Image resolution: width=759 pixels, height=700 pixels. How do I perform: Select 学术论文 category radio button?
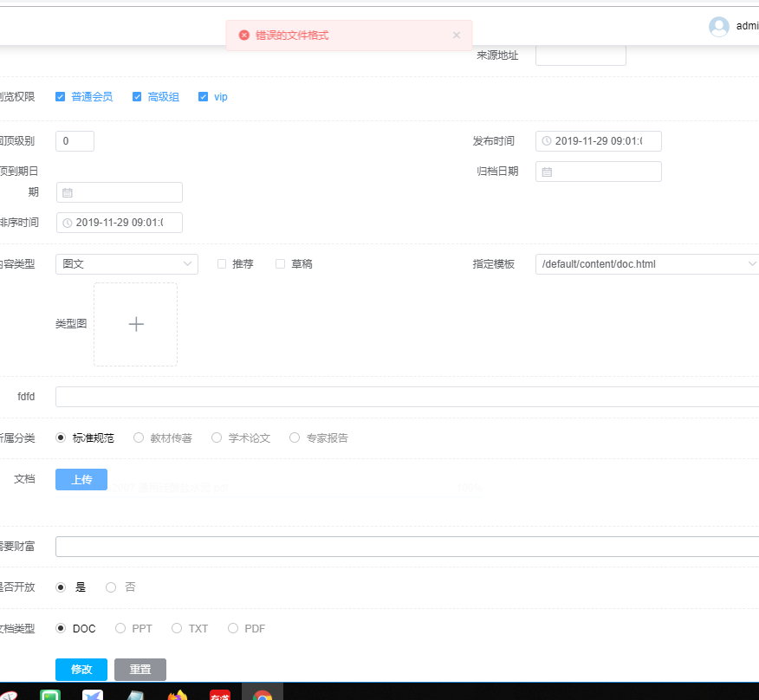click(x=217, y=438)
